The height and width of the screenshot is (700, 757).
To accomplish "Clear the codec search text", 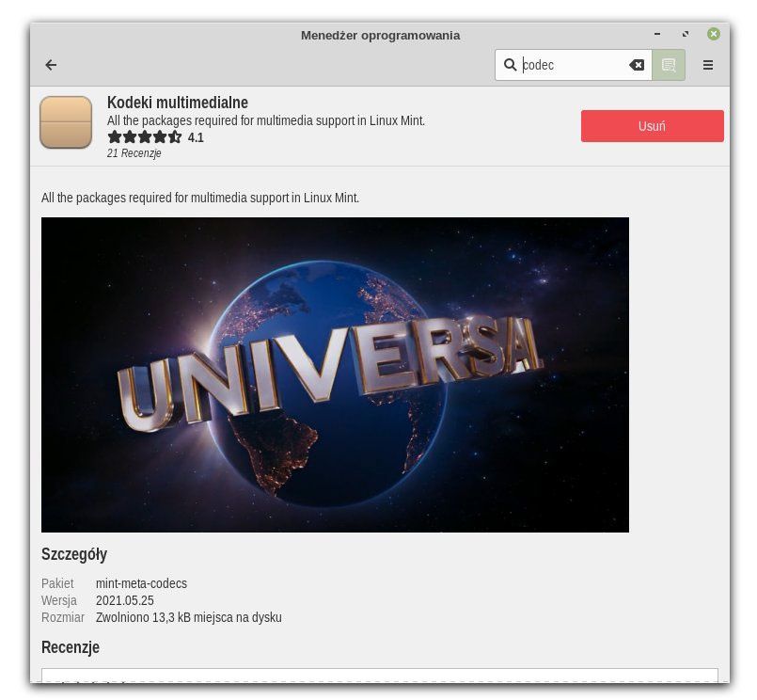I will tap(637, 65).
